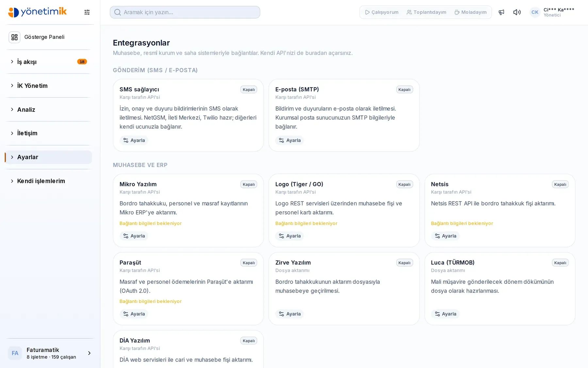
Task: Click Dosya aktarımı under Zirve Yazılım
Action: tap(292, 270)
